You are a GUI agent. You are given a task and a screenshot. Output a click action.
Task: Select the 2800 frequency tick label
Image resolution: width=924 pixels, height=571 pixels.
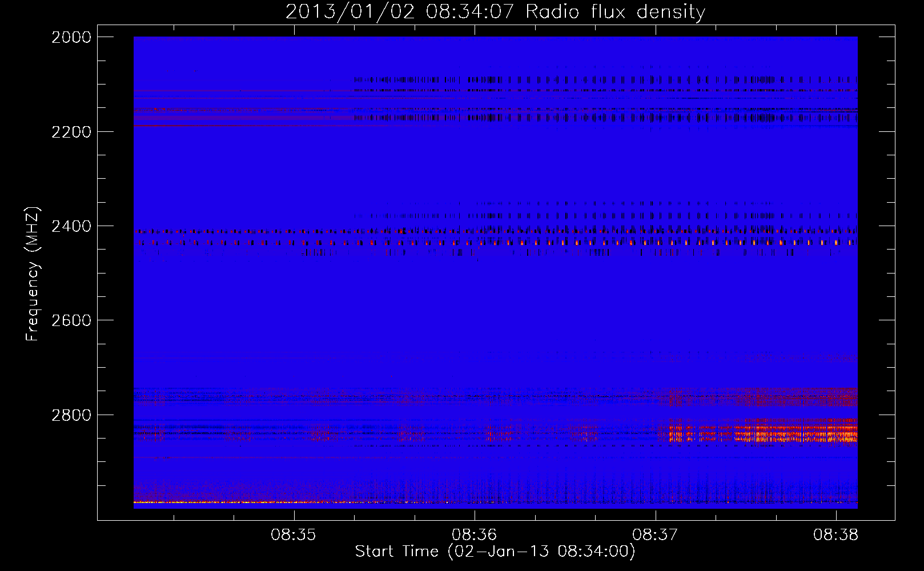(71, 415)
